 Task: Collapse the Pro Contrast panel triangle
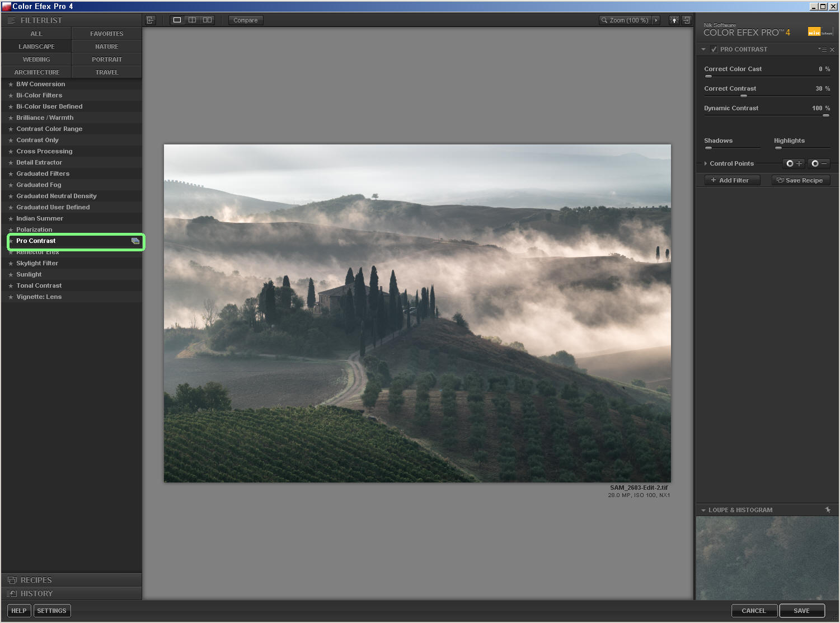pos(703,49)
